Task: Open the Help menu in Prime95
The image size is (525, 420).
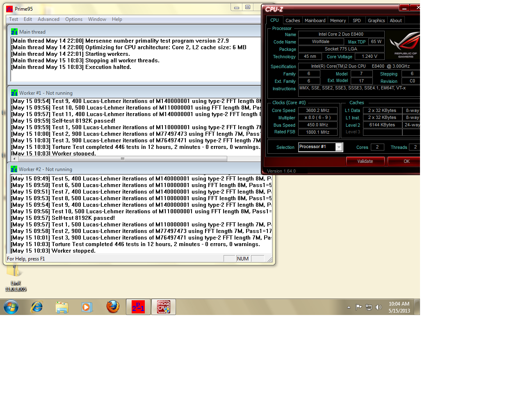Action: click(117, 19)
